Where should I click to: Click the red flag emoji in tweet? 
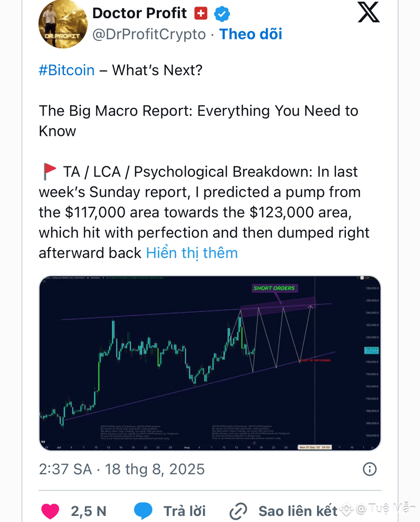50,171
